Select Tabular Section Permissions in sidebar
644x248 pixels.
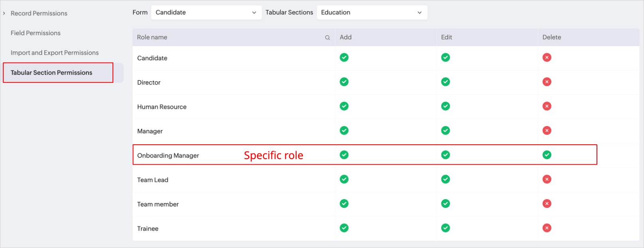[51, 73]
